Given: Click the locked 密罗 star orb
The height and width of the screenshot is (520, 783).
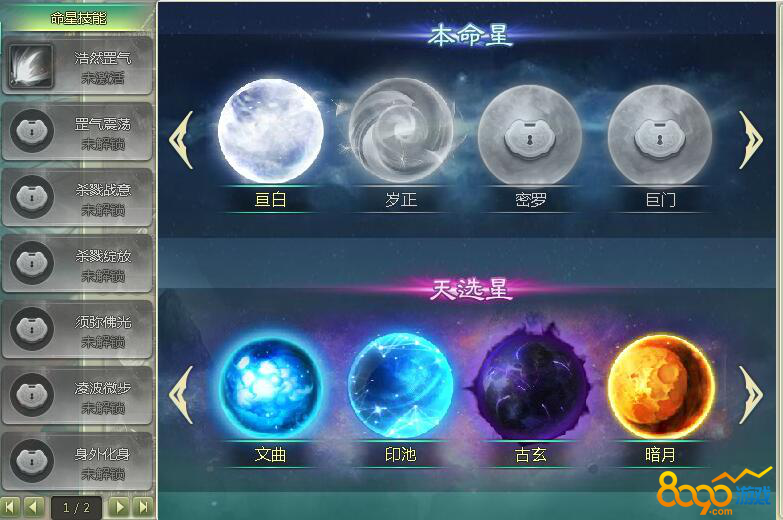Looking at the screenshot, I should (x=530, y=135).
